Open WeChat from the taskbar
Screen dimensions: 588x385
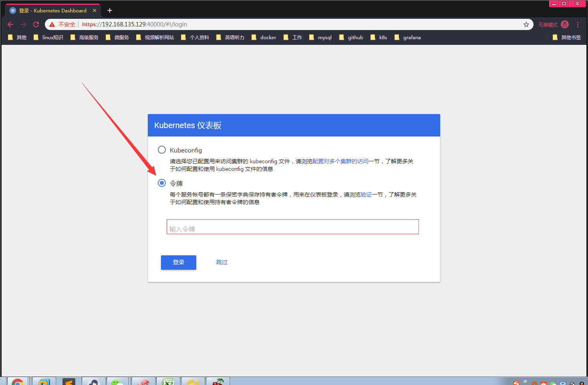point(117,381)
